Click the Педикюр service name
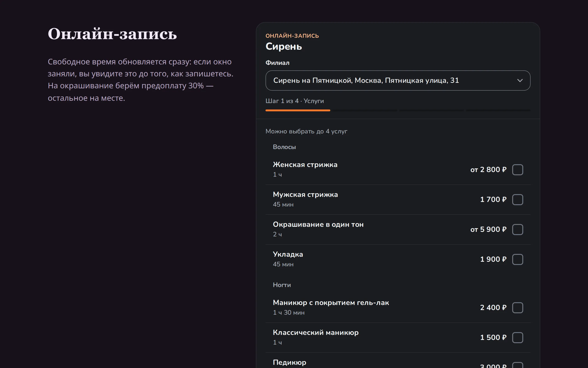Screen dimensions: 588x368 pos(290,363)
